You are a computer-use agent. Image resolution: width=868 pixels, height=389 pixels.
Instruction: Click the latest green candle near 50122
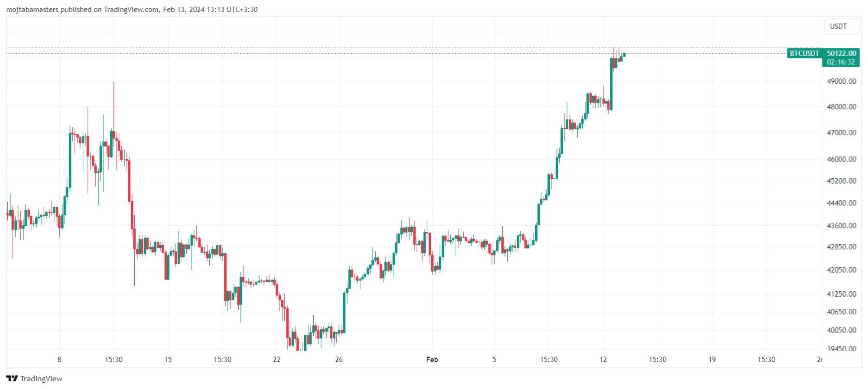tap(624, 55)
